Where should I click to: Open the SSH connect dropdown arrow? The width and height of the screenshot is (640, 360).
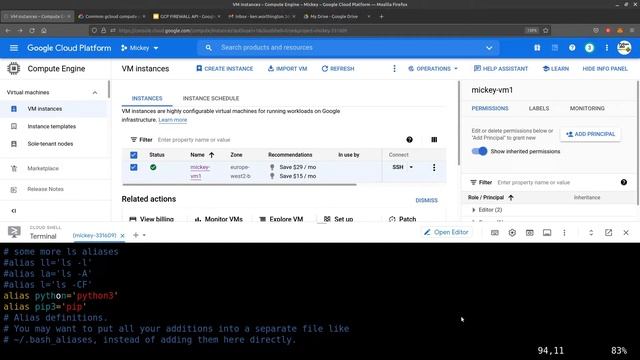click(x=411, y=167)
